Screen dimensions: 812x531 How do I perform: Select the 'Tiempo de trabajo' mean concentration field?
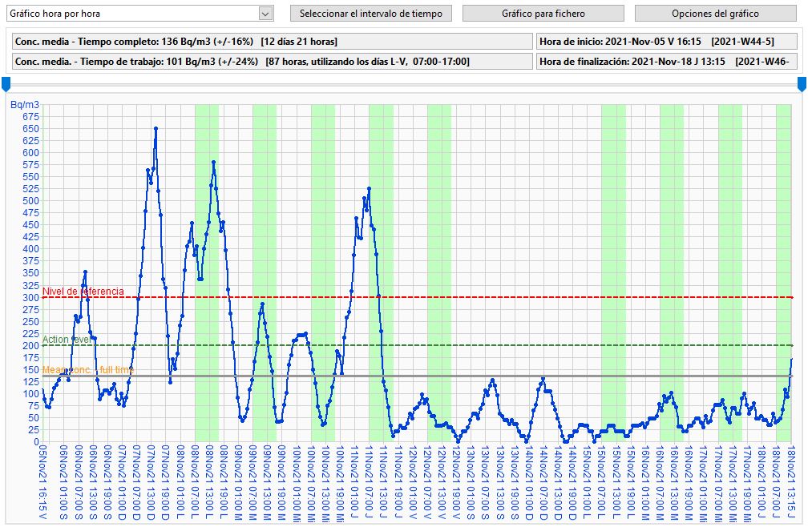(x=271, y=62)
